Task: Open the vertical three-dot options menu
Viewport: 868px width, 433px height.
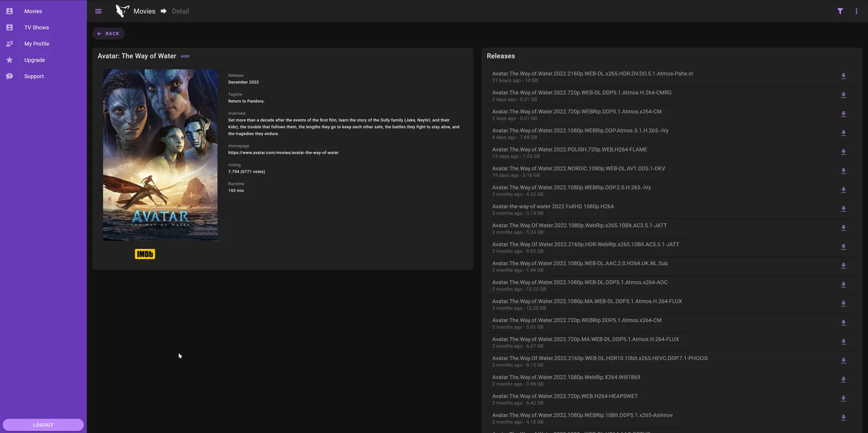Action: point(857,11)
